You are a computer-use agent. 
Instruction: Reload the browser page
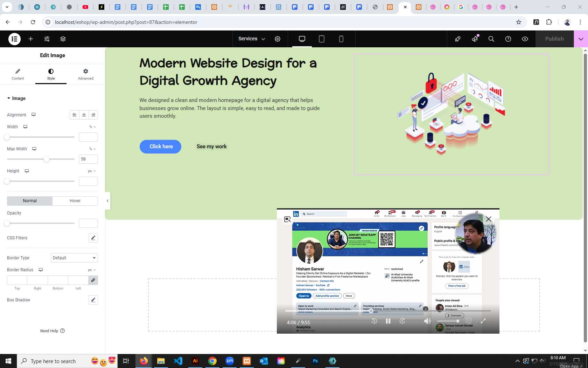(x=33, y=22)
